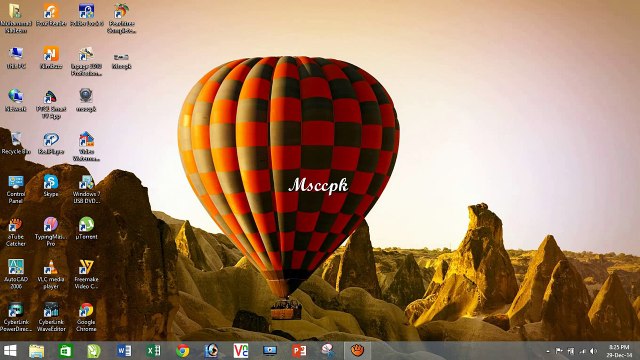Select the Network desktop icon
This screenshot has height=360, width=640.
[16, 100]
